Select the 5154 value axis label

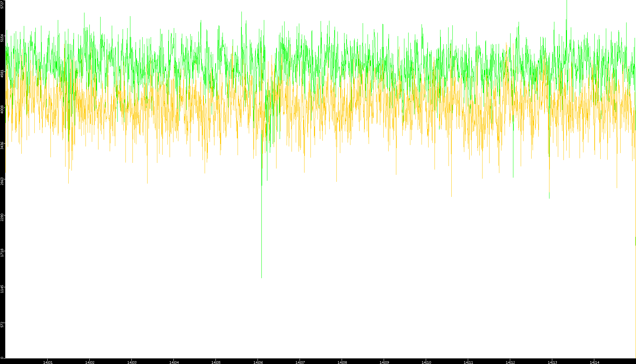tap(2, 38)
